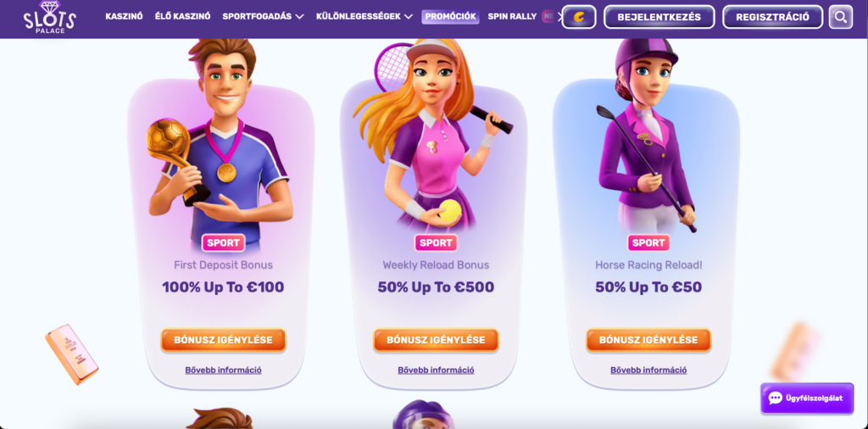This screenshot has height=429, width=868.
Task: Claim bonus for First Deposit Bonus
Action: (223, 340)
